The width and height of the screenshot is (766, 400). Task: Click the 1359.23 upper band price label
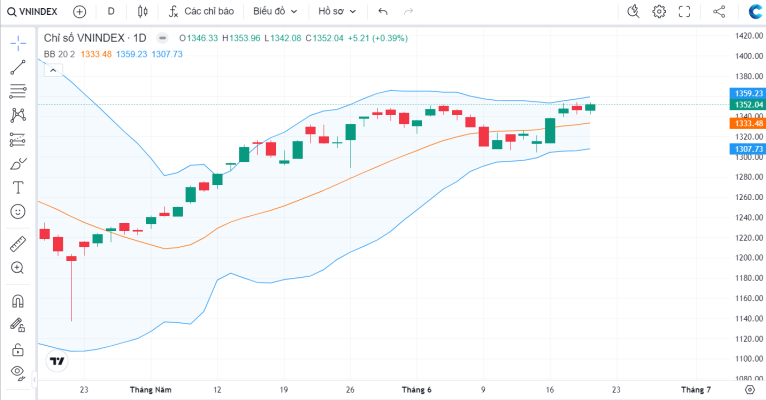pos(748,93)
